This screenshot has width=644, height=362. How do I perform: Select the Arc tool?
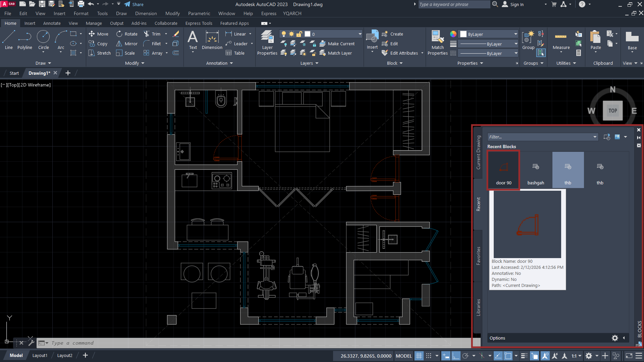click(x=61, y=40)
